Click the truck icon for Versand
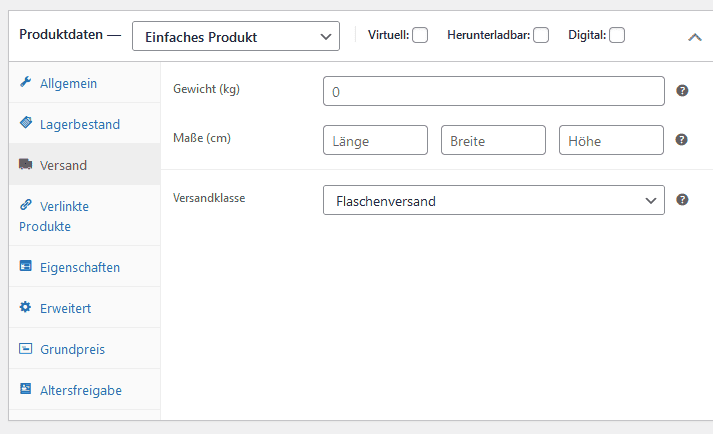The height and width of the screenshot is (434, 713). (26, 165)
